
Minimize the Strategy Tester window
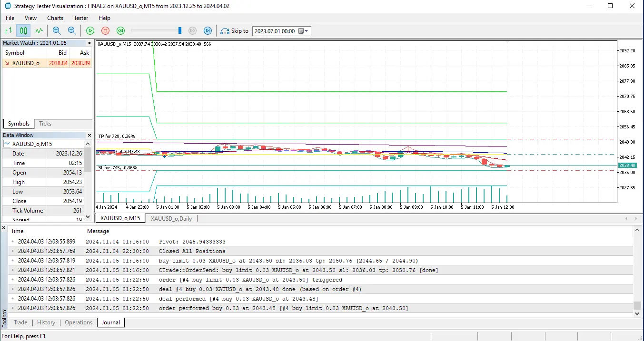point(588,6)
